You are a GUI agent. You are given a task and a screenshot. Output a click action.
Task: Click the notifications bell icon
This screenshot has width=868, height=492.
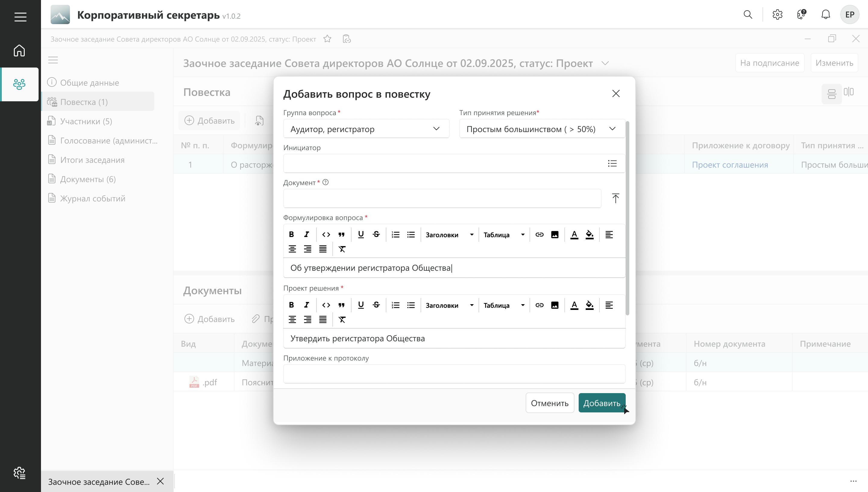pos(826,14)
